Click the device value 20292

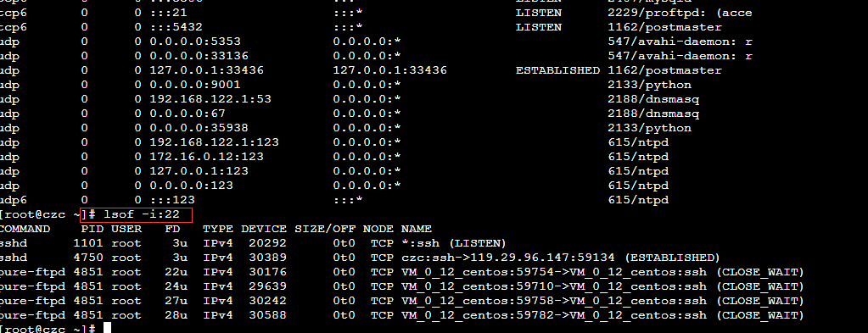[267, 243]
